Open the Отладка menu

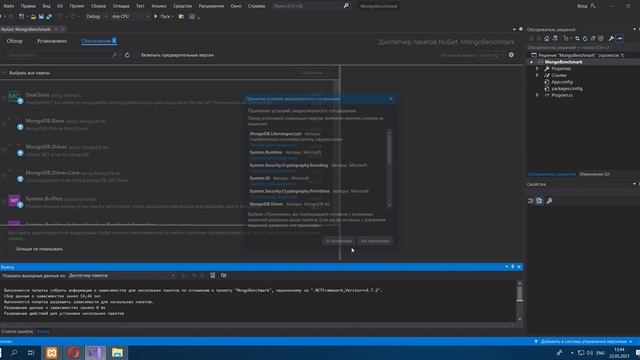pos(121,6)
